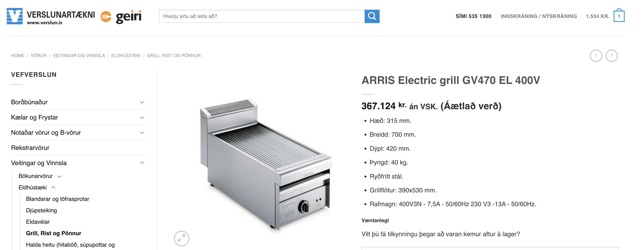This screenshot has height=250, width=644.
Task: Open image zoom expand icon
Action: pos(182,238)
